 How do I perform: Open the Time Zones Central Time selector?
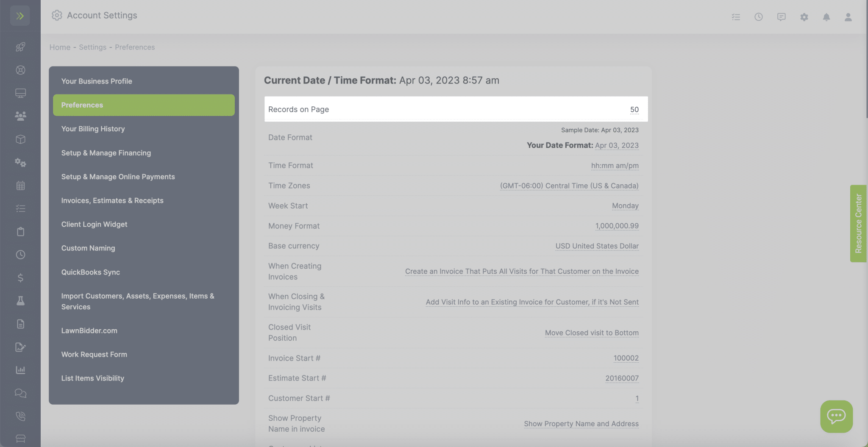tap(570, 186)
